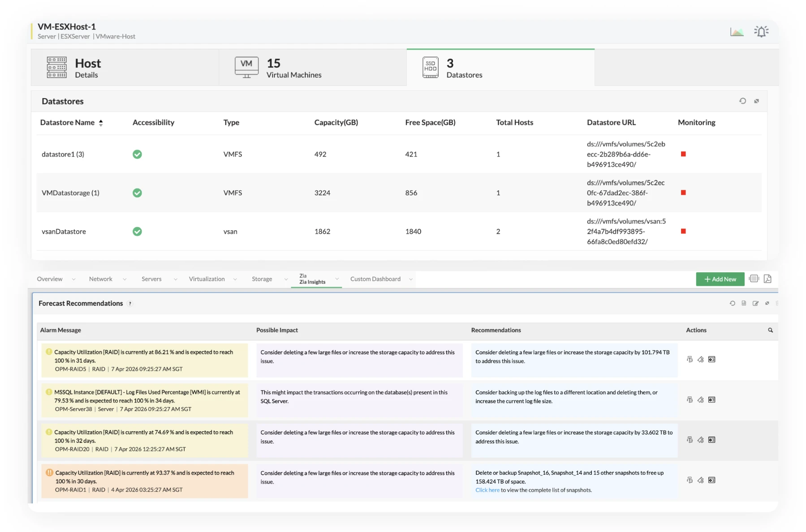
Task: Open the performance graph icon for VM-ESXHost-1
Action: 737,32
